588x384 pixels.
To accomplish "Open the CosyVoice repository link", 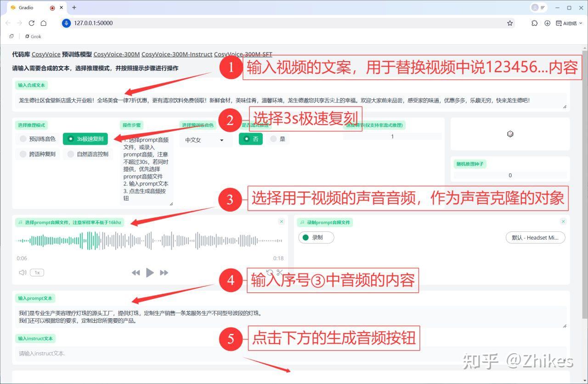I will pyautogui.click(x=46, y=54).
